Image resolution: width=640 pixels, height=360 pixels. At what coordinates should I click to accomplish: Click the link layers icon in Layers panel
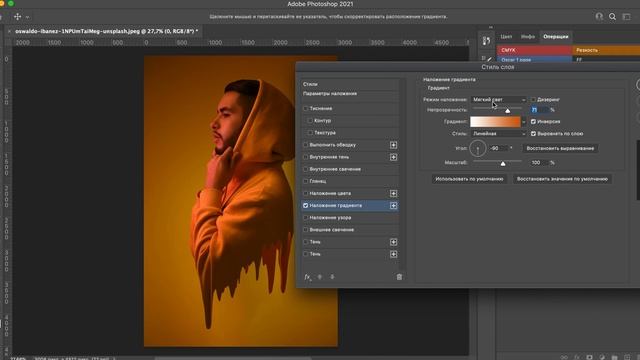click(x=564, y=357)
